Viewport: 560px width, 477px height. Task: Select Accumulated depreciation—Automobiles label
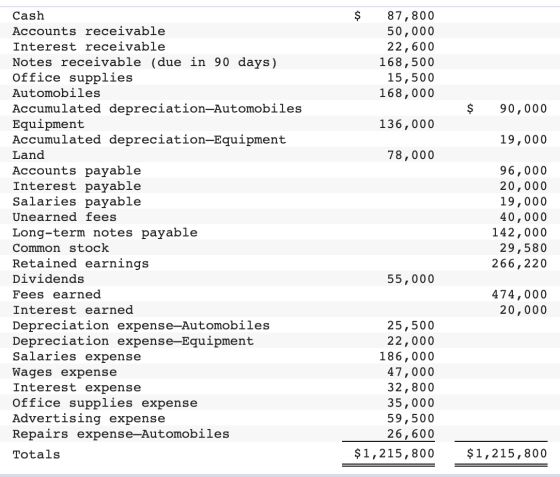157,109
